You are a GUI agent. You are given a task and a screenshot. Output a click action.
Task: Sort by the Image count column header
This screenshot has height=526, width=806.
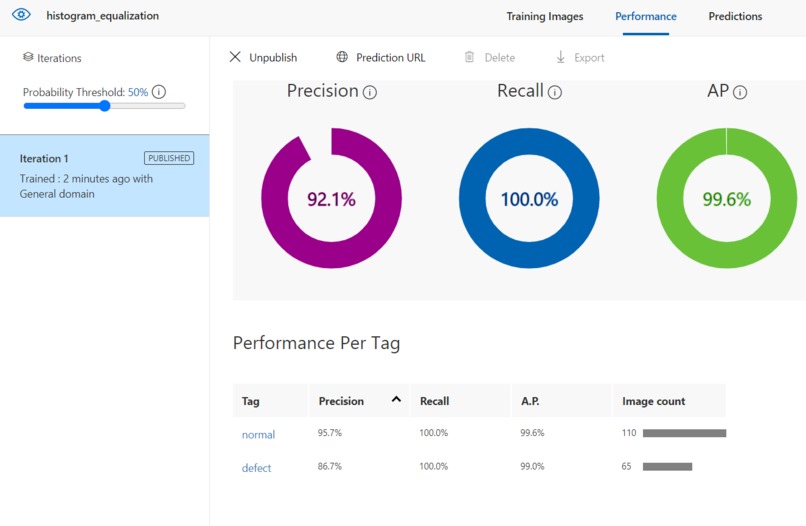tap(669, 401)
